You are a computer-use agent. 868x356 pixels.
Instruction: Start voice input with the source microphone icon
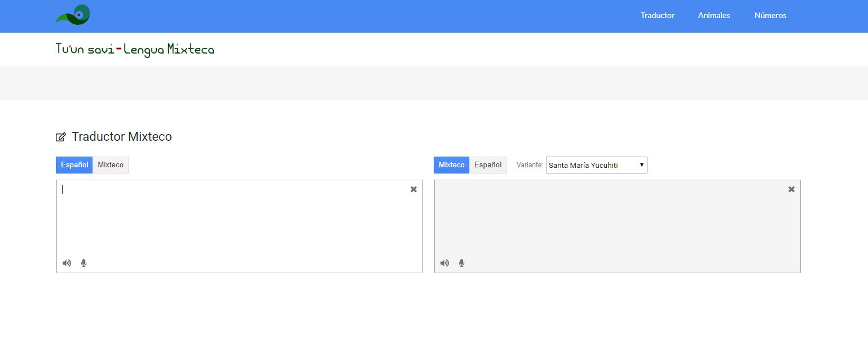[x=84, y=263]
